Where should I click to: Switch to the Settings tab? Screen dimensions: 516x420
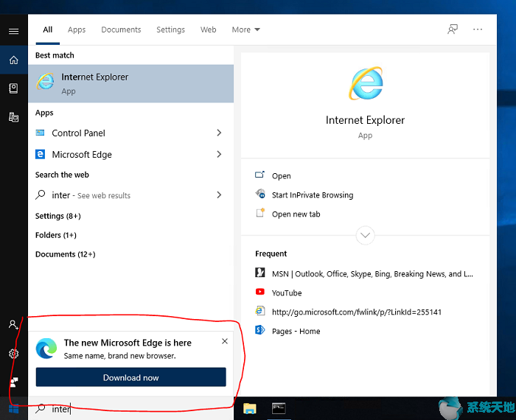[170, 29]
